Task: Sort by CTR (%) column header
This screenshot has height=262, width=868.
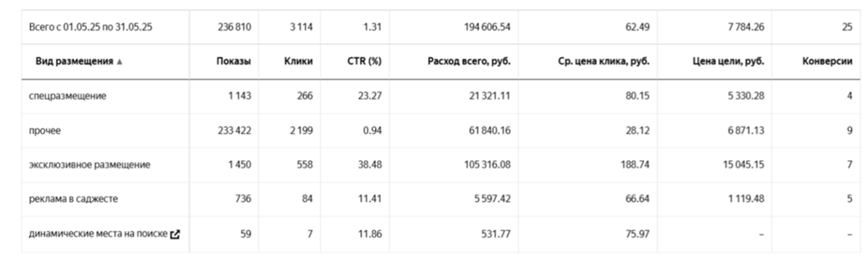Action: pos(364,61)
